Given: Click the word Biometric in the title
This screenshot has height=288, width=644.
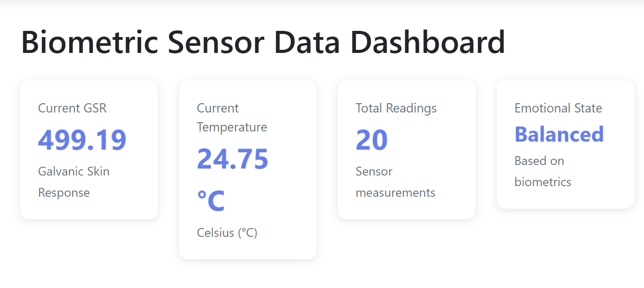Looking at the screenshot, I should click(90, 42).
